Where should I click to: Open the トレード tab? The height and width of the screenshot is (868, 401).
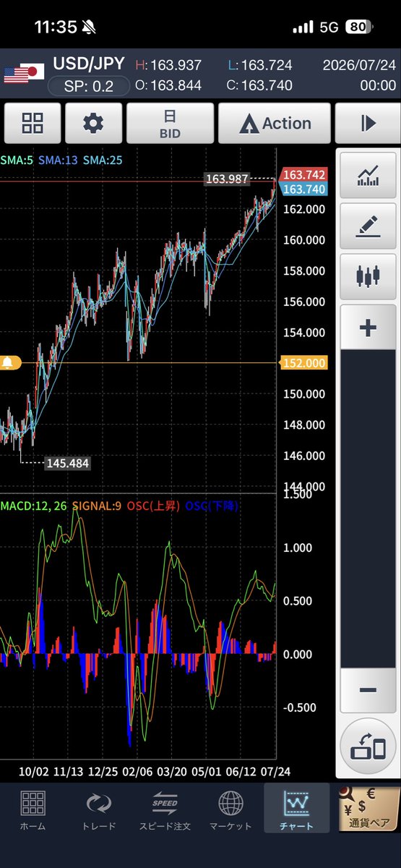coord(98,809)
